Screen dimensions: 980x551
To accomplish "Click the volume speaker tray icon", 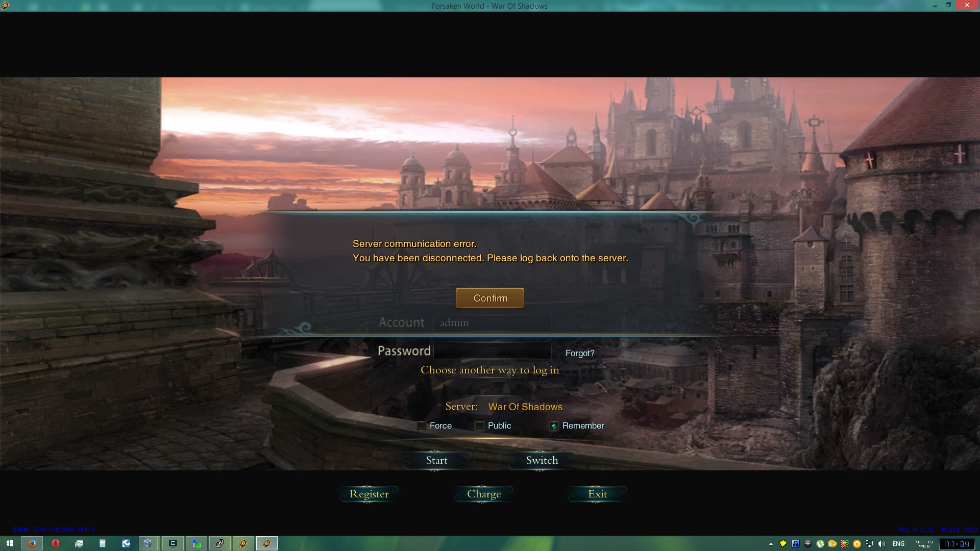I will click(x=881, y=544).
